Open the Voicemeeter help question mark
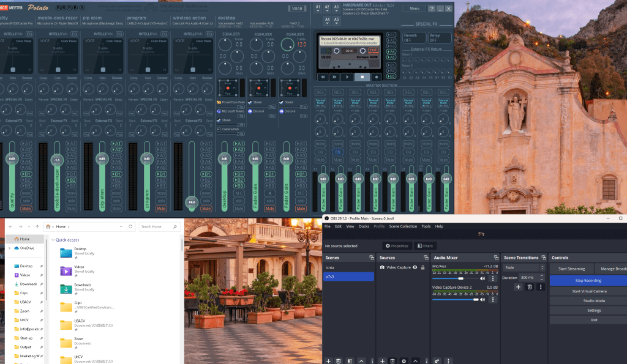This screenshot has width=627, height=364. pyautogui.click(x=432, y=9)
